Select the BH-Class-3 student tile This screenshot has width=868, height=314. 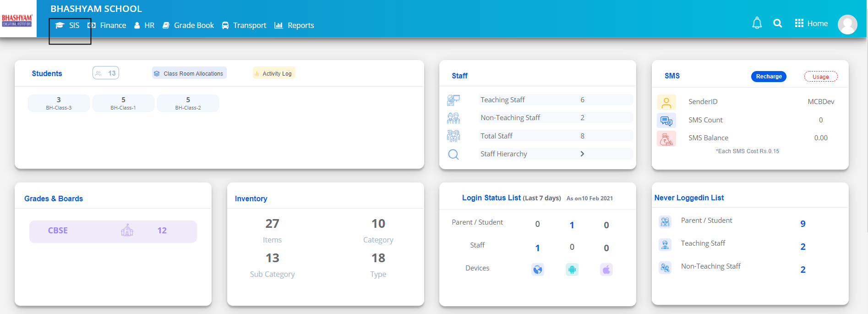point(59,103)
